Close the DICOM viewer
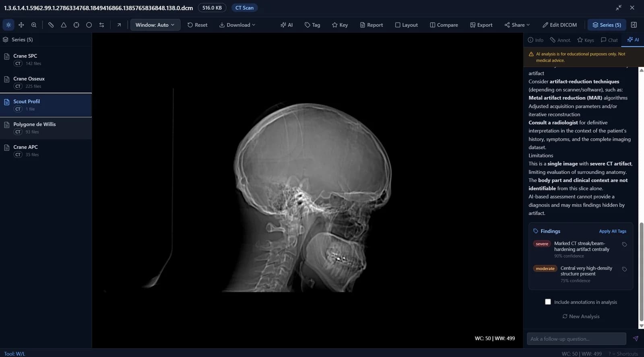This screenshot has width=644, height=357. click(632, 8)
